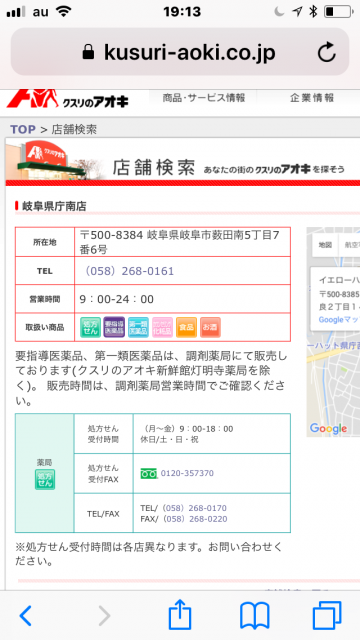
Task: Tap the orange 食品 product icon
Action: pos(187,327)
